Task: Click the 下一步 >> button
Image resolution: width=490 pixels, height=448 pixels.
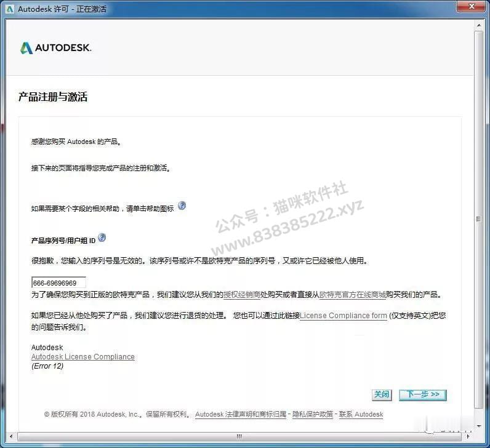Action: coord(423,394)
